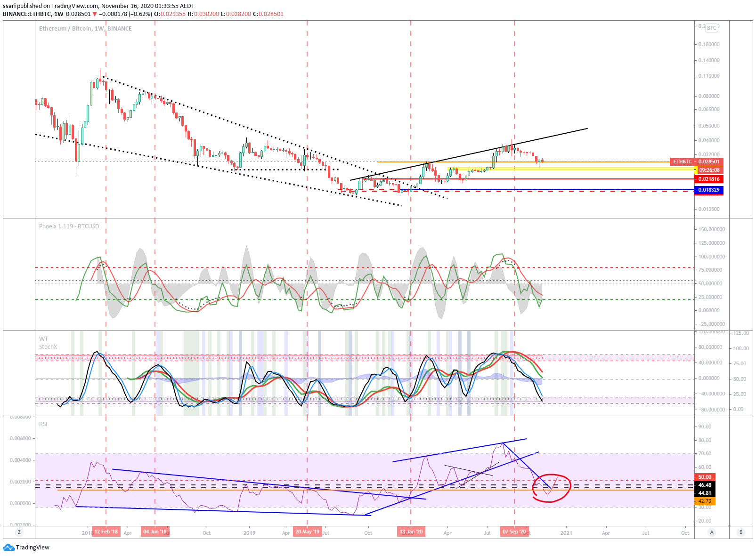Click the Z timezone button at bottom left
756x556 pixels.
coord(19,532)
